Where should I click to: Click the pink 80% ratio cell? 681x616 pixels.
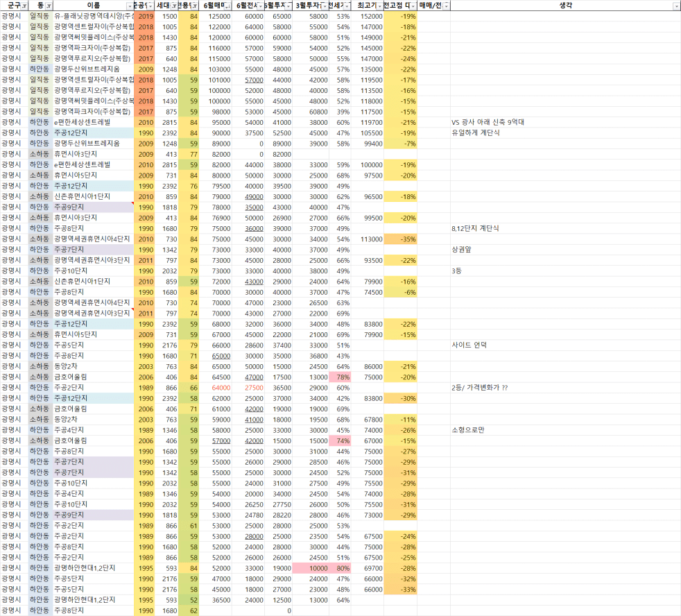340,568
